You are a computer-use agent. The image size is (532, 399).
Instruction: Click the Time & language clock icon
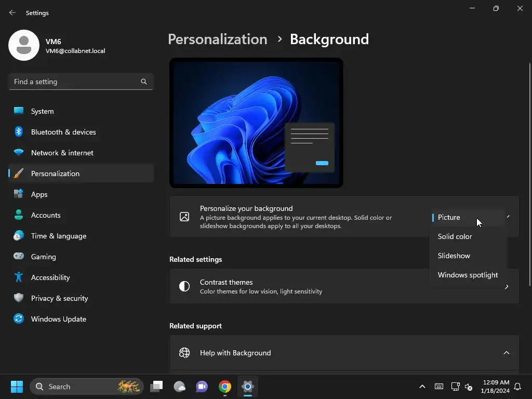19,235
